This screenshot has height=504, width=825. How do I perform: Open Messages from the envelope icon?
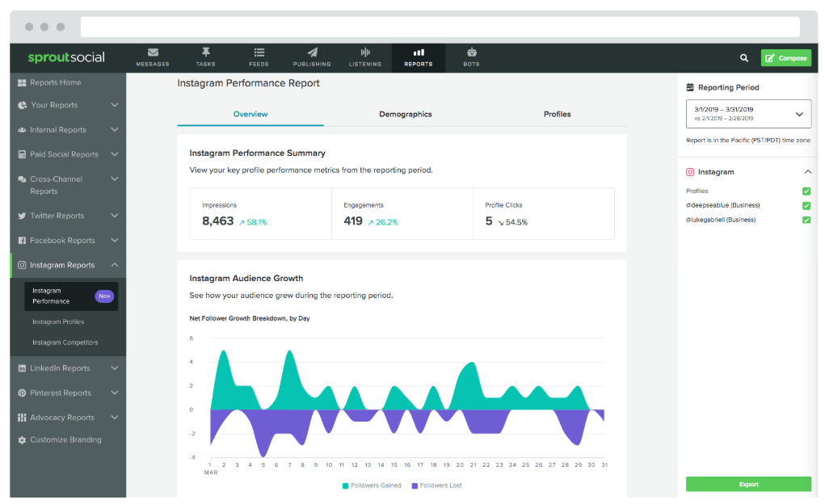(153, 52)
